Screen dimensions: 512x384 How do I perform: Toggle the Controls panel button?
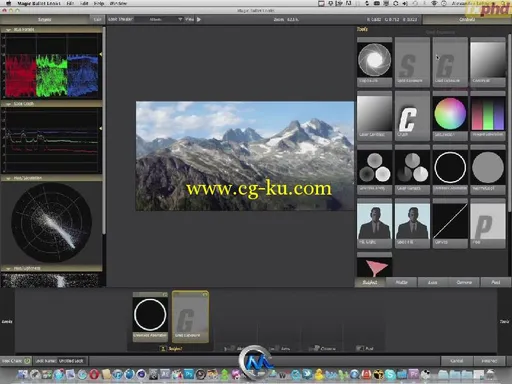[x=467, y=20]
